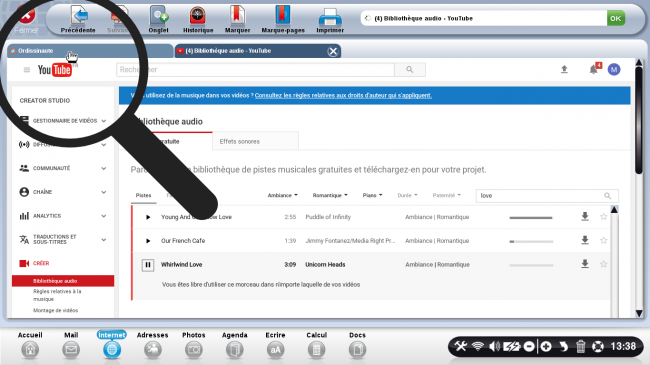Open the Ambiance filter dropdown

tap(282, 195)
